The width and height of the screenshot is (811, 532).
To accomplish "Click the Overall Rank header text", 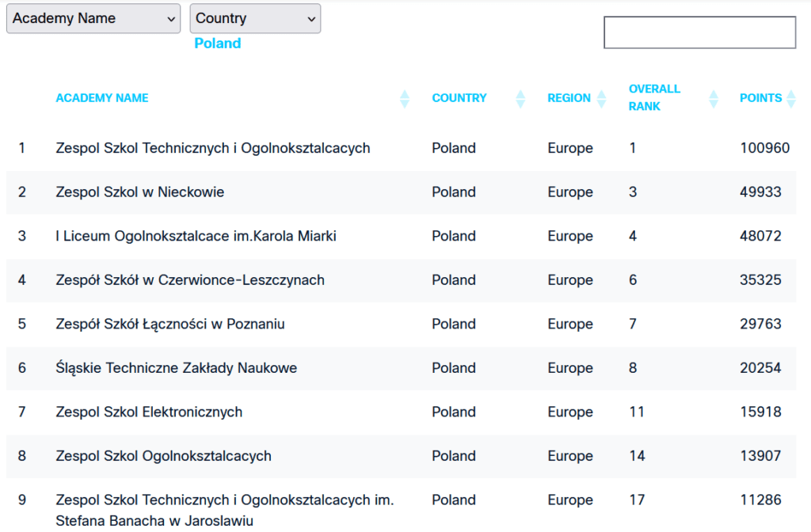I will pos(654,97).
